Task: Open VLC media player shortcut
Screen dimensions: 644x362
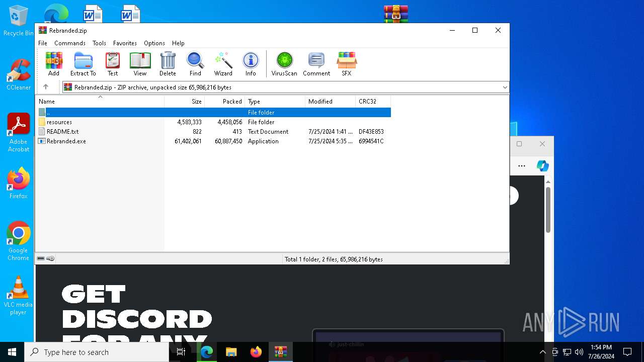Action: pyautogui.click(x=19, y=296)
